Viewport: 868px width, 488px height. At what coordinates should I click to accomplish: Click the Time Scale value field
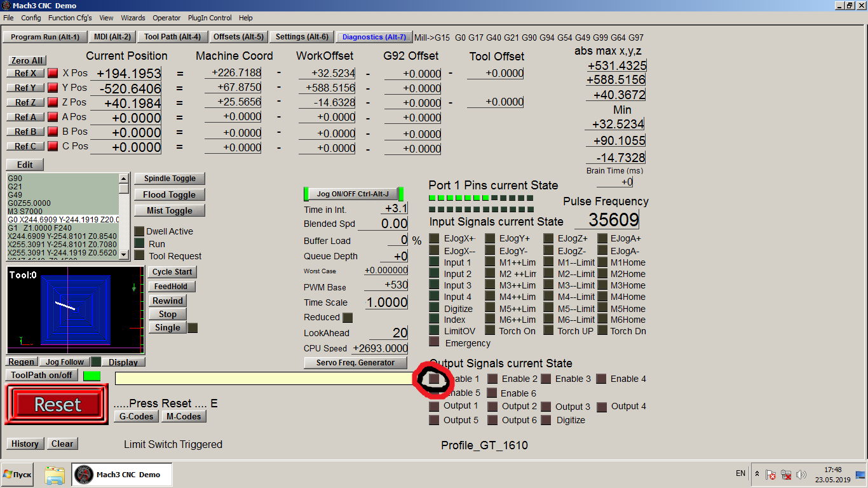click(386, 302)
